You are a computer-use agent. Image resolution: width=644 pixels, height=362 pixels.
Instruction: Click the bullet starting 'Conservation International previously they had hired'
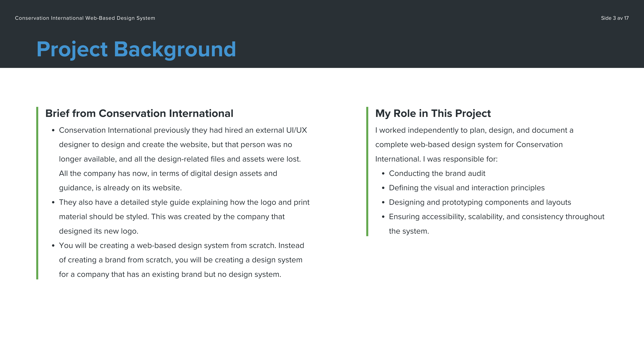pyautogui.click(x=183, y=130)
